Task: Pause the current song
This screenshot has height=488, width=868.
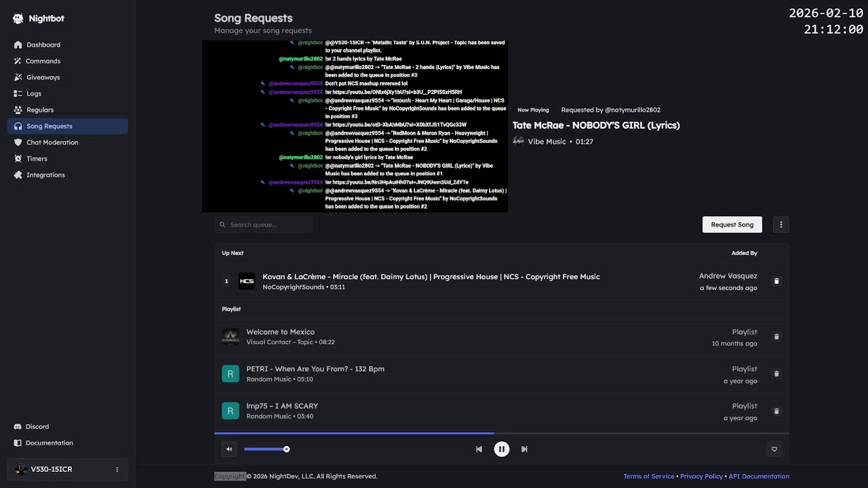Action: (502, 449)
